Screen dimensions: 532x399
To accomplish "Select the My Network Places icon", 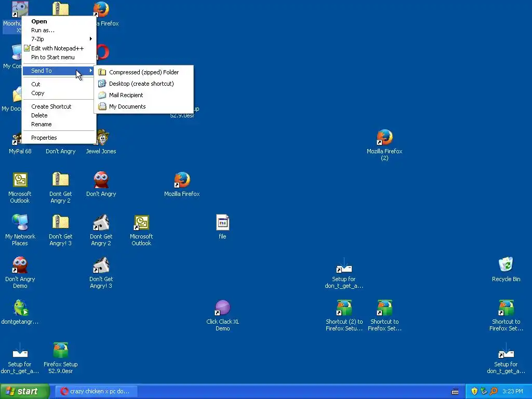I will (20, 223).
